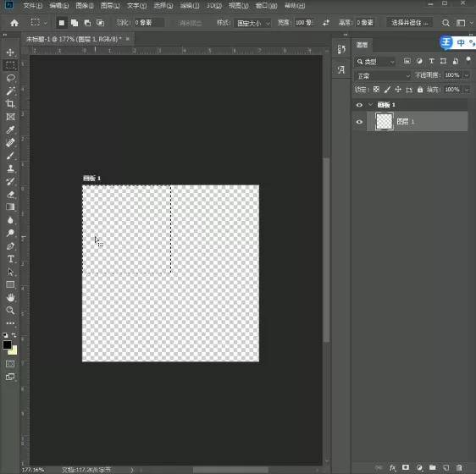This screenshot has width=476, height=474.
Task: Select the Rectangular Marquee tool in toolbox
Action: pyautogui.click(x=10, y=65)
